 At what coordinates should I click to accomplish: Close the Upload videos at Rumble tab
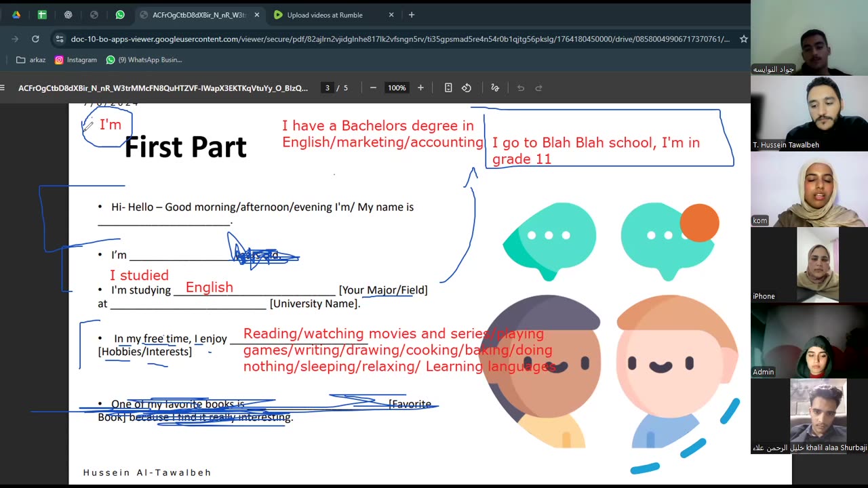point(391,15)
